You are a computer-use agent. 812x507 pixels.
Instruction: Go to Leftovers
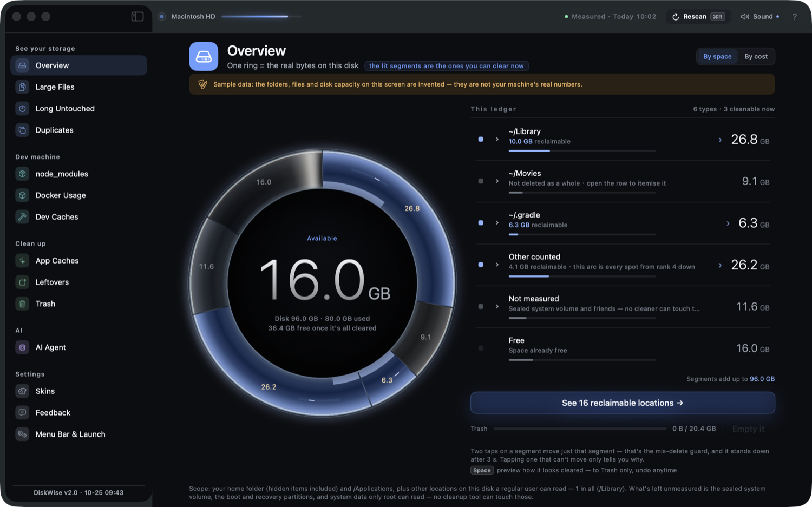coord(78,282)
